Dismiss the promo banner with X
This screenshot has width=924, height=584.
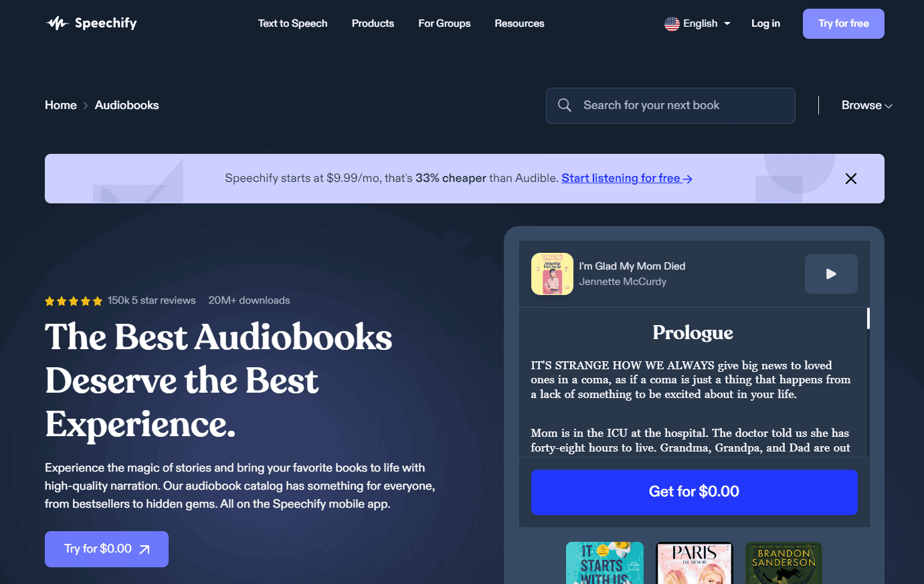tap(850, 179)
